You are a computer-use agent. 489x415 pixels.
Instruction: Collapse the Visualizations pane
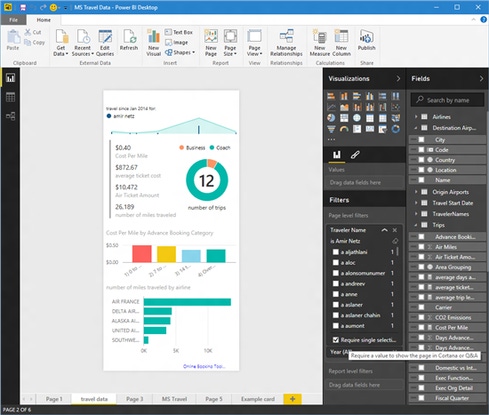coord(398,79)
